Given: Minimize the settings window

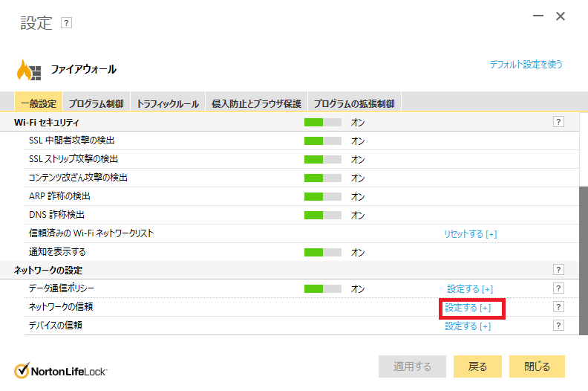Looking at the screenshot, I should coord(538,16).
